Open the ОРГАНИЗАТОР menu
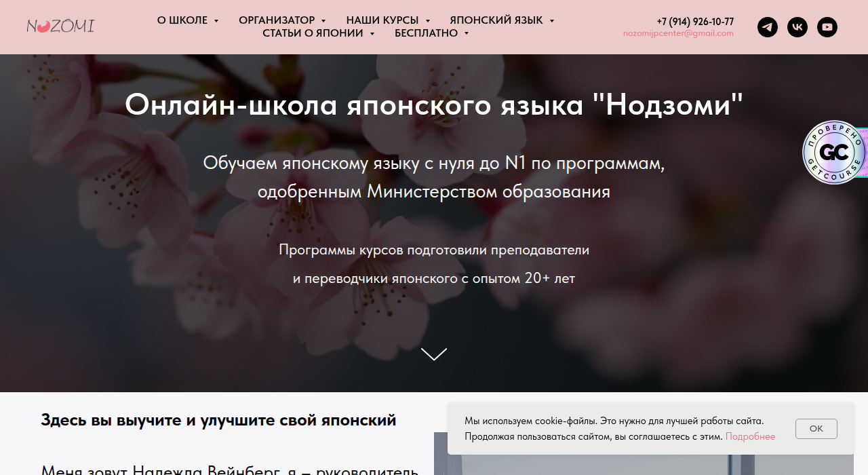 (x=277, y=20)
